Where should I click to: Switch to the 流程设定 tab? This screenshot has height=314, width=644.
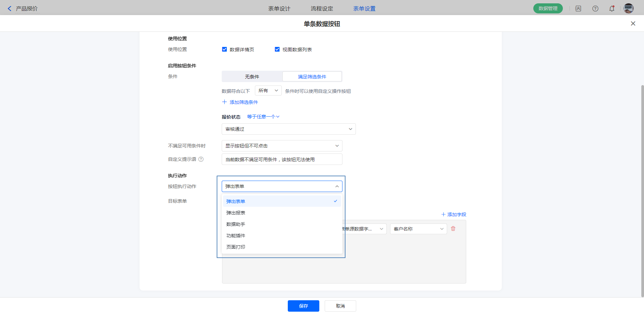[x=322, y=9]
